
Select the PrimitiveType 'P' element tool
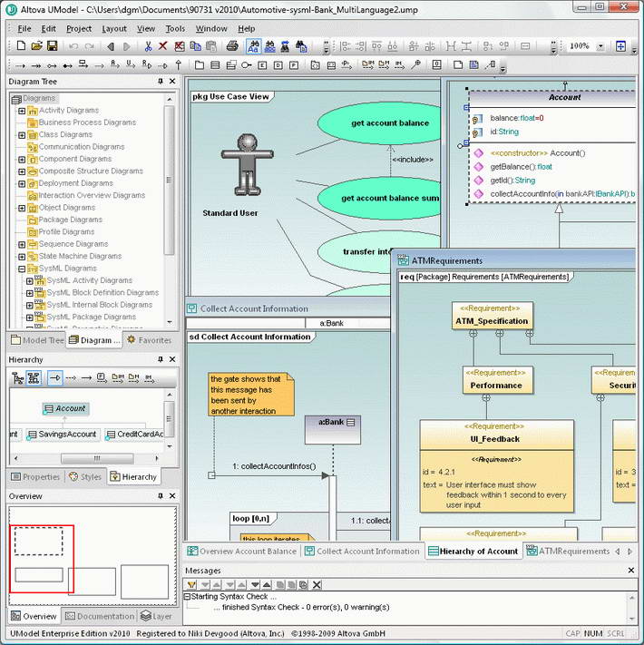click(294, 65)
